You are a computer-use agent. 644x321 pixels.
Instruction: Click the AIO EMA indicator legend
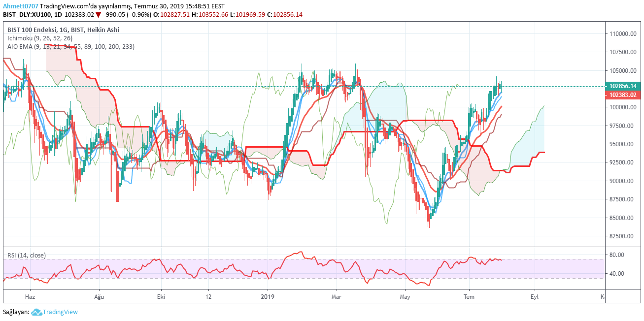point(71,46)
